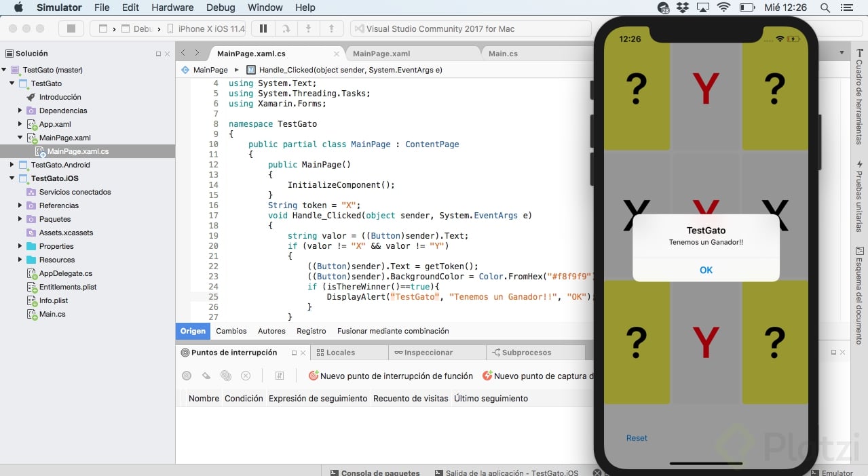Image resolution: width=868 pixels, height=476 pixels.
Task: Click the clear breakpoint eraser icon
Action: (206, 376)
